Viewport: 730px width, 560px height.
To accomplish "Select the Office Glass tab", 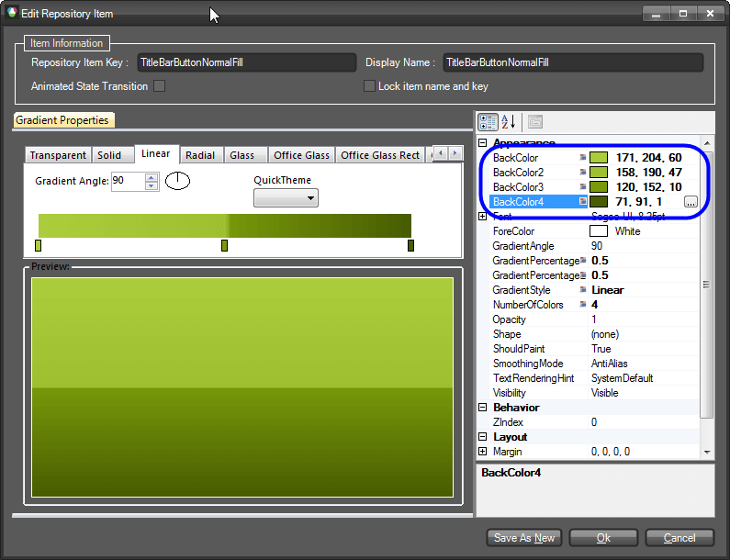I will pyautogui.click(x=301, y=155).
